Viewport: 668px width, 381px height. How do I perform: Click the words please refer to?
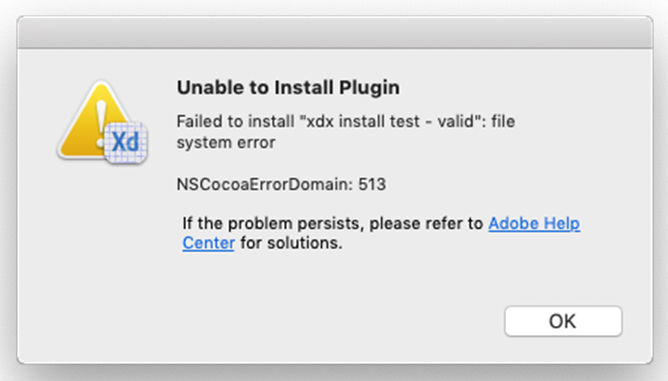click(426, 224)
